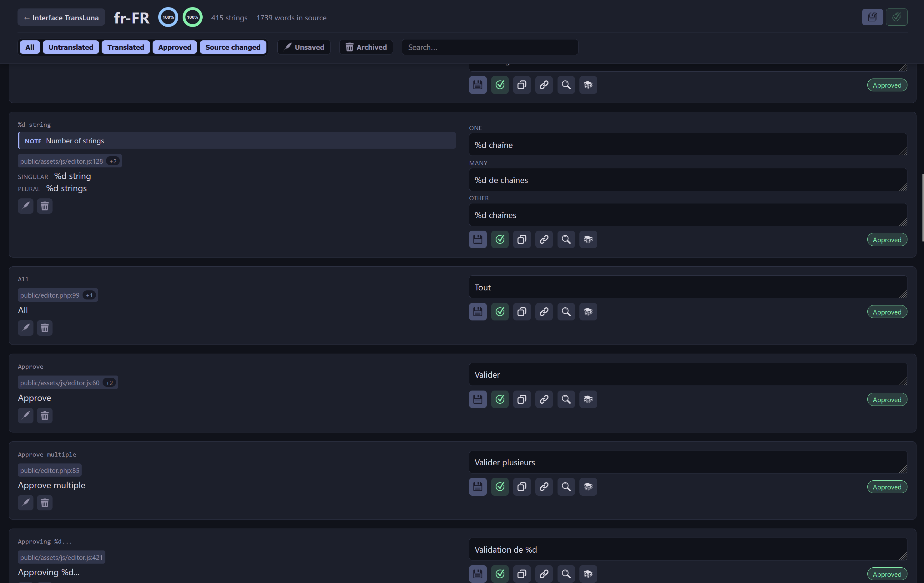Click blue 100% translated progress ring

[168, 17]
